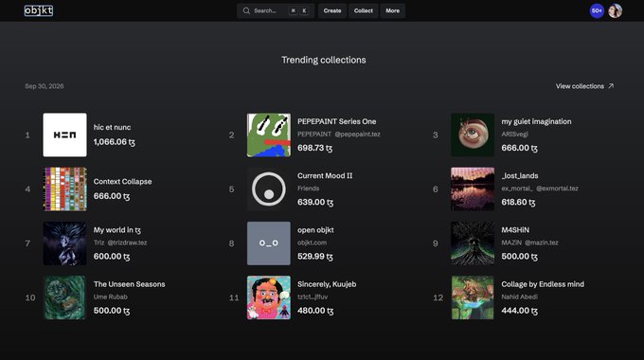644x360 pixels.
Task: Open the 50+ notifications badge
Action: coord(597,10)
